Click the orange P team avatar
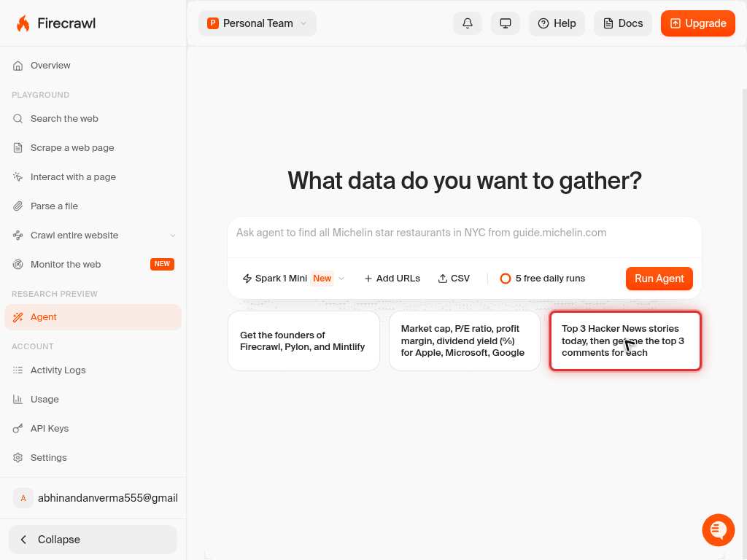 coord(212,23)
